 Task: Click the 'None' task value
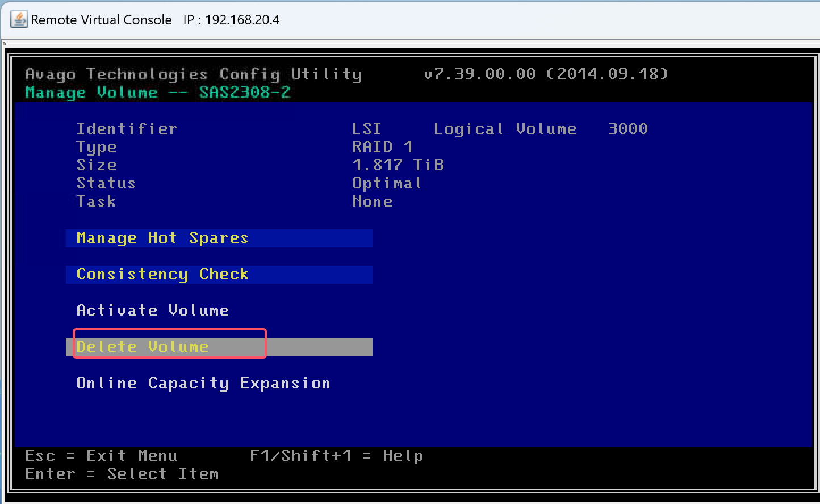[373, 201]
